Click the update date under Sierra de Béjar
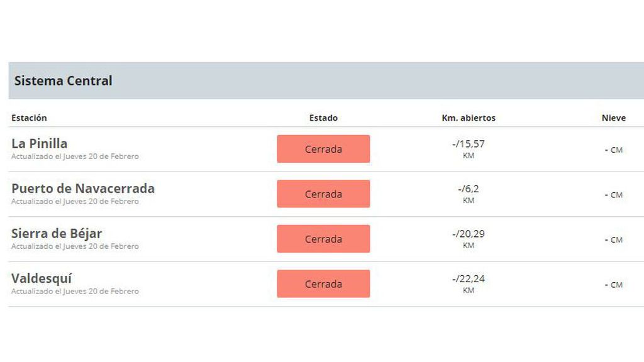The image size is (644, 362). pyautogui.click(x=75, y=246)
